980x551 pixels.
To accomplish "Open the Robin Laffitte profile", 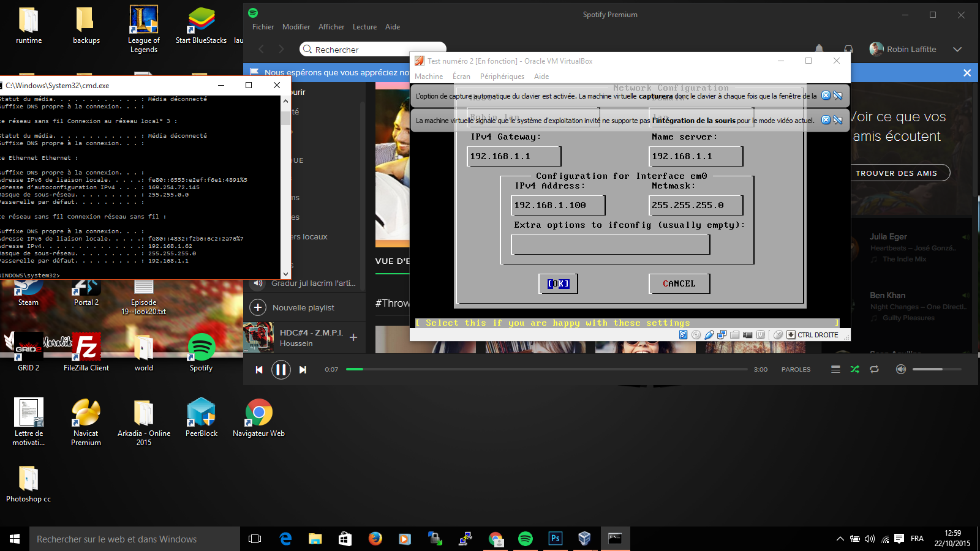I will pyautogui.click(x=903, y=49).
